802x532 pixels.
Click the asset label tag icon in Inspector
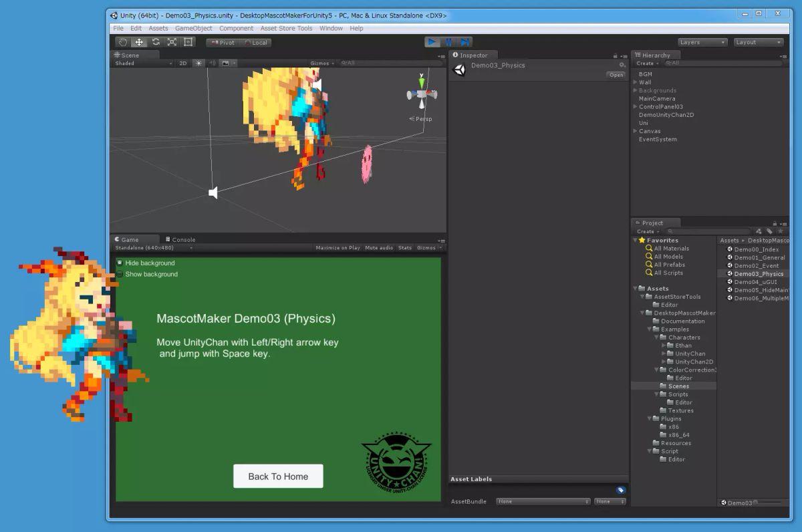coord(621,490)
